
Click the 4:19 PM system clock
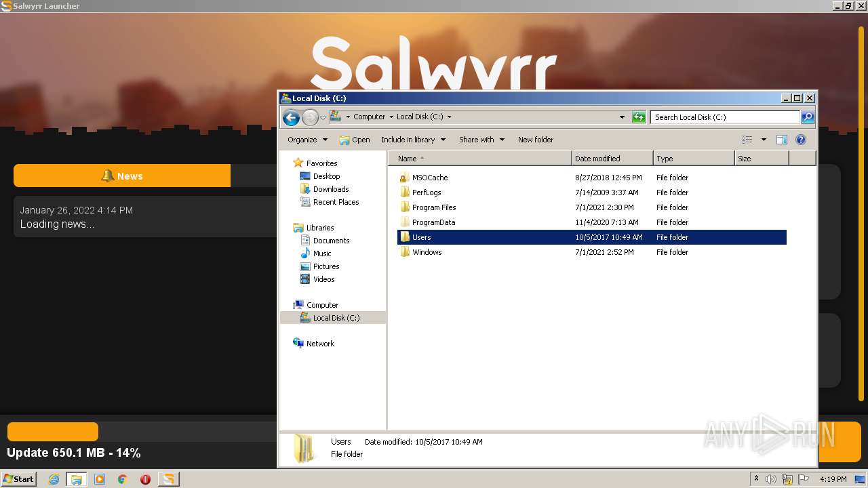point(833,479)
